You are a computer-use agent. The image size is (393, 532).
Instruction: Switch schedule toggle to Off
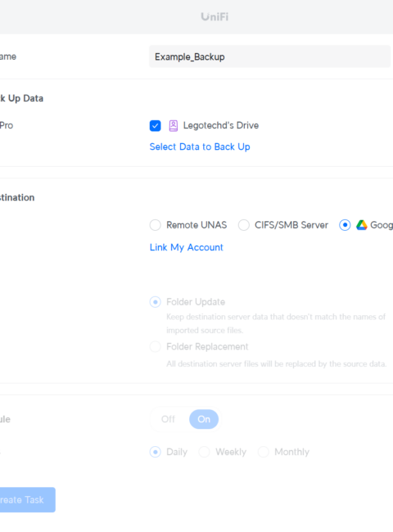(x=169, y=419)
